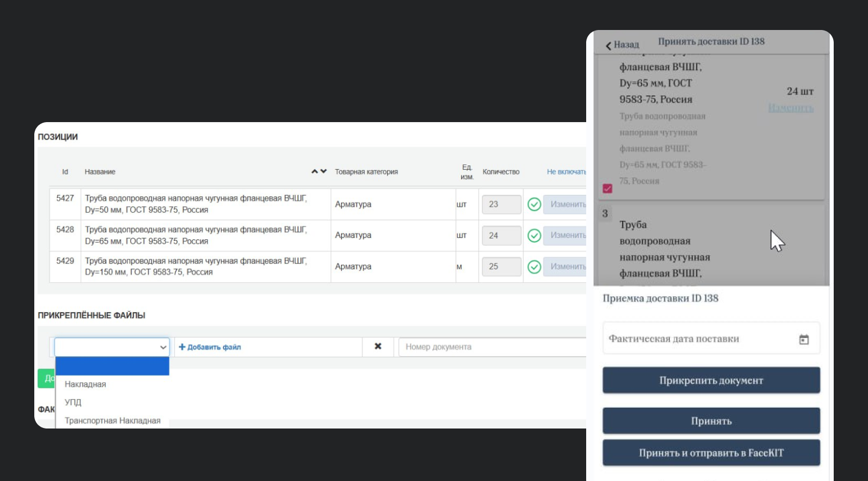This screenshot has width=868, height=481.
Task: Click the green checkmark icon for row 5427
Action: (x=534, y=204)
